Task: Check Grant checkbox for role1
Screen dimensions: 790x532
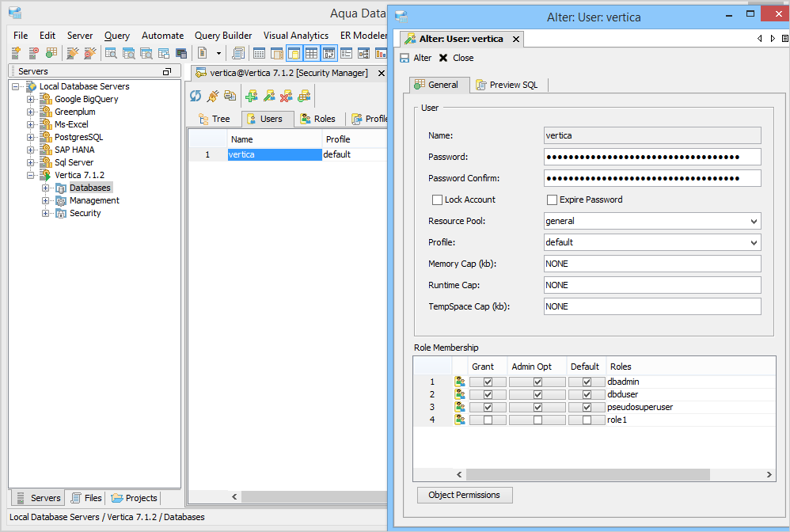Action: pyautogui.click(x=488, y=420)
